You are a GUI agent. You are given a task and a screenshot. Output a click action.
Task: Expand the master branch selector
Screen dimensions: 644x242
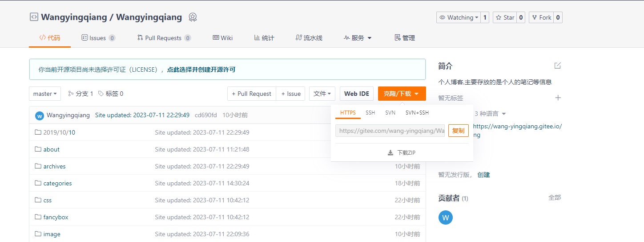tap(45, 94)
